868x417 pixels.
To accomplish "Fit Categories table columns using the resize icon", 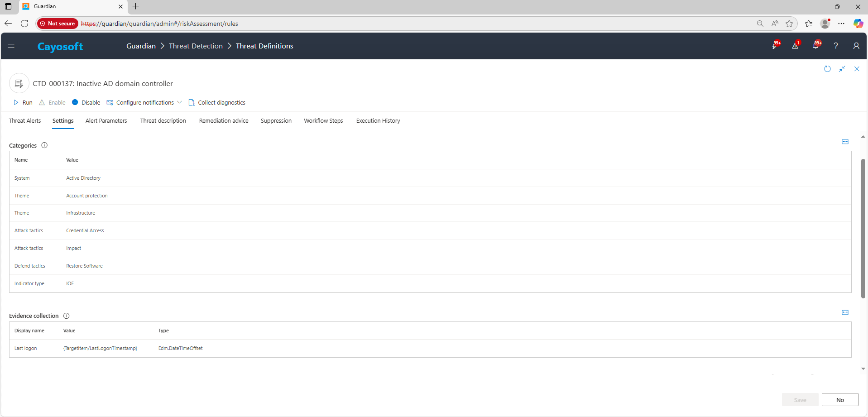I will 845,142.
